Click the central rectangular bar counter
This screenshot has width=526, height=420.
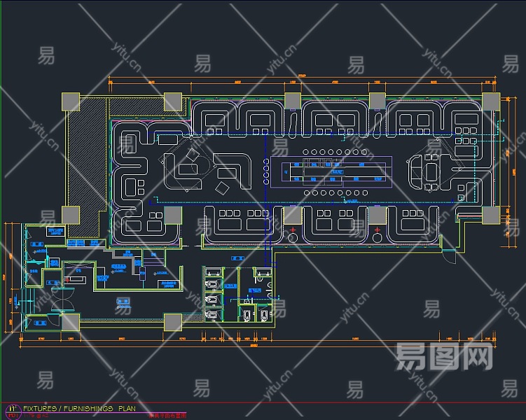click(331, 172)
